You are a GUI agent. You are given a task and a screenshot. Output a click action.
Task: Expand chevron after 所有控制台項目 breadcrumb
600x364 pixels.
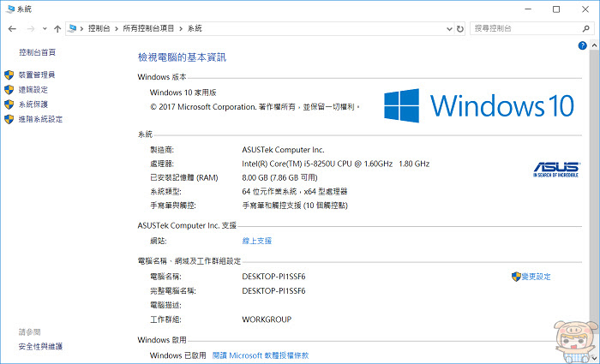pyautogui.click(x=181, y=28)
